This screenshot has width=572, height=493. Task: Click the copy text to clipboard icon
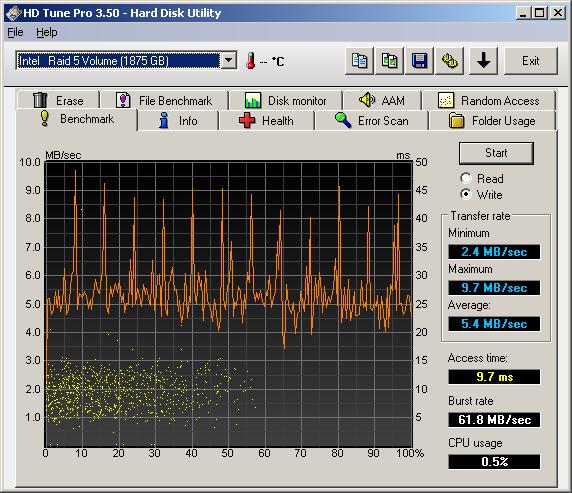click(359, 61)
